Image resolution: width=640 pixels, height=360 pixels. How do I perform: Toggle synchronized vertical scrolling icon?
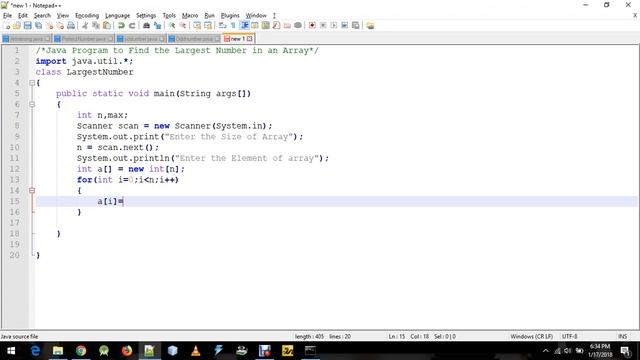(197, 26)
